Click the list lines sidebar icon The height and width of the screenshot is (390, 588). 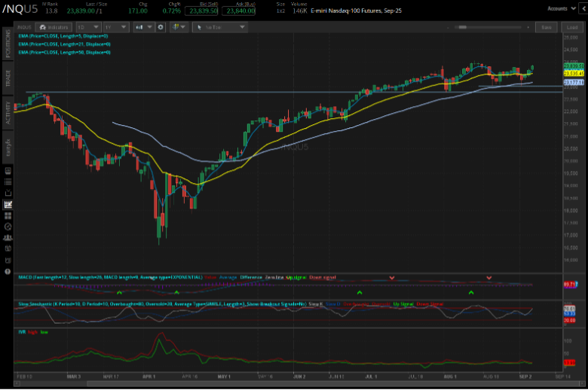8,182
